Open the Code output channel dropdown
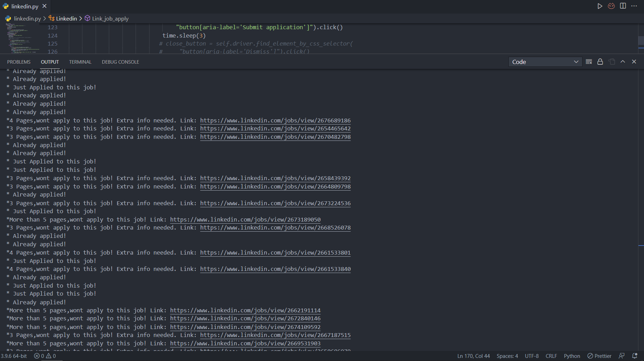This screenshot has width=644, height=361. (x=545, y=62)
